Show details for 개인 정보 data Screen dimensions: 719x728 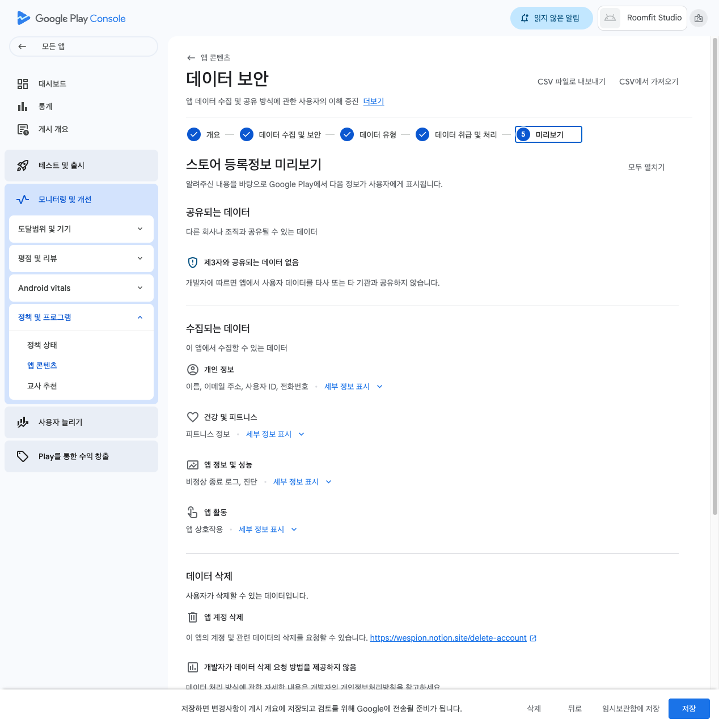point(353,387)
